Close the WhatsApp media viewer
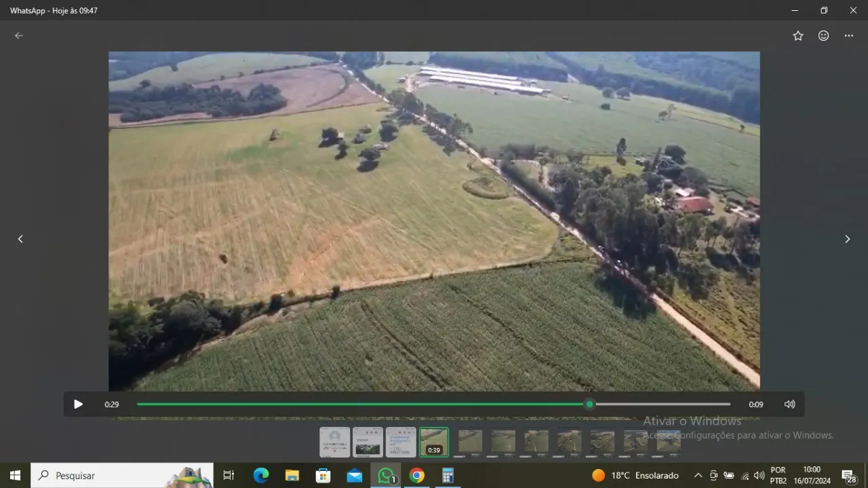 click(x=853, y=10)
